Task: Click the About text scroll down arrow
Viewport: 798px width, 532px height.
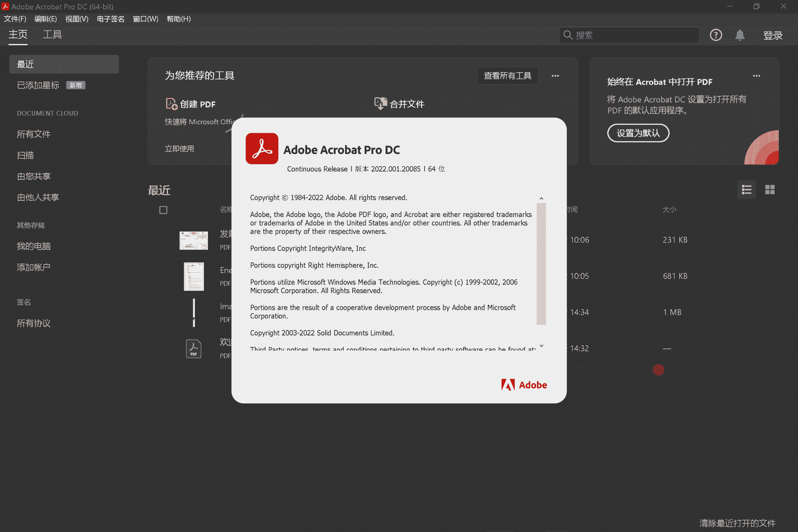Action: [x=541, y=346]
